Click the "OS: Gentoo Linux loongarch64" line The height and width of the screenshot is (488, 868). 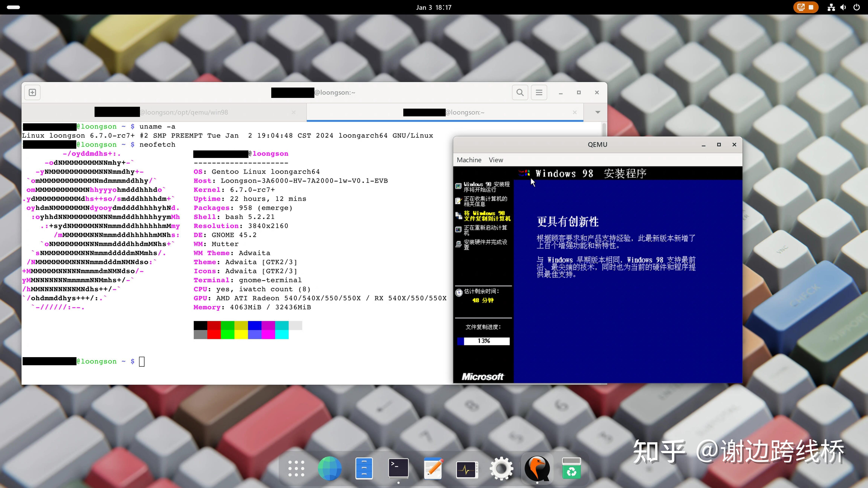[256, 172]
